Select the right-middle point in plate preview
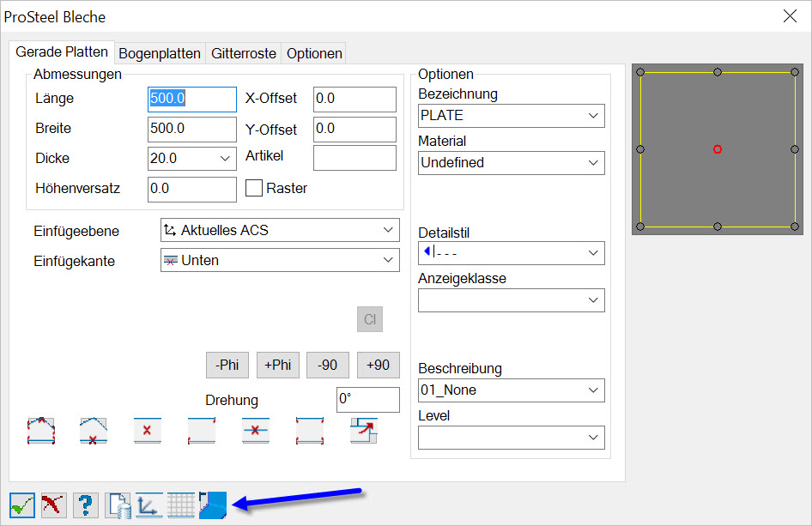 tap(795, 149)
